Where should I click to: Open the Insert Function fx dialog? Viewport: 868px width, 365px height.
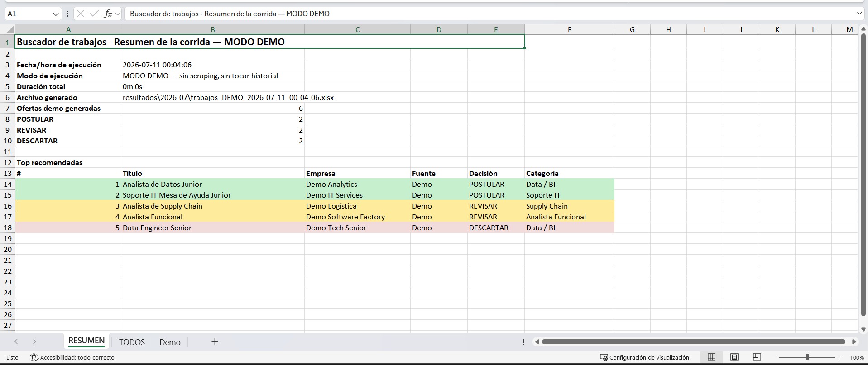click(108, 14)
